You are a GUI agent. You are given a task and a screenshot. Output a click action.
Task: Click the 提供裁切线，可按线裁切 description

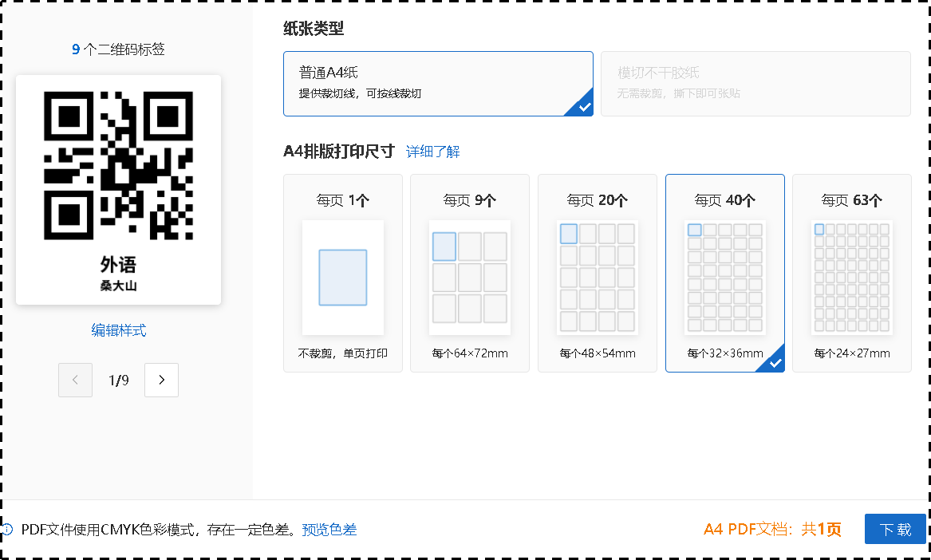[360, 93]
